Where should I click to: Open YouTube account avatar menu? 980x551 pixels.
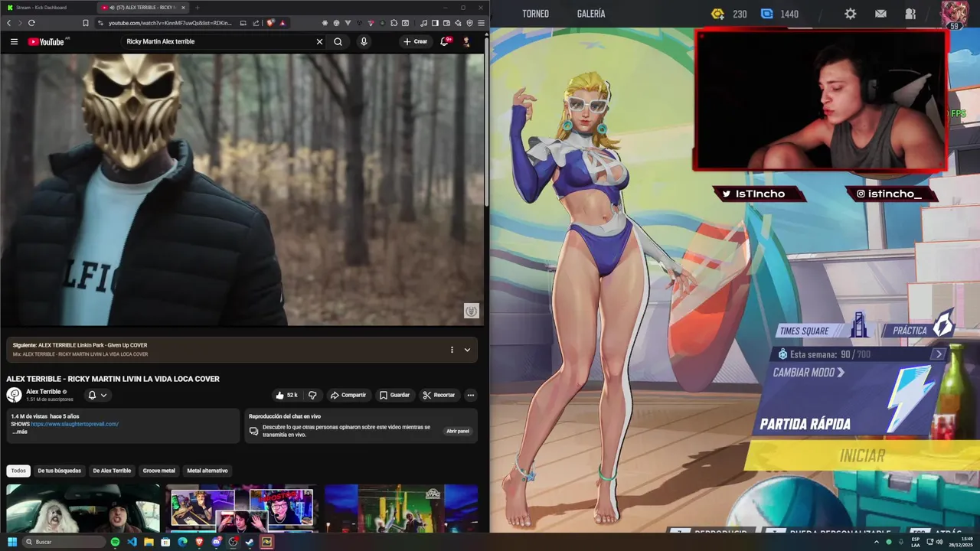(466, 41)
